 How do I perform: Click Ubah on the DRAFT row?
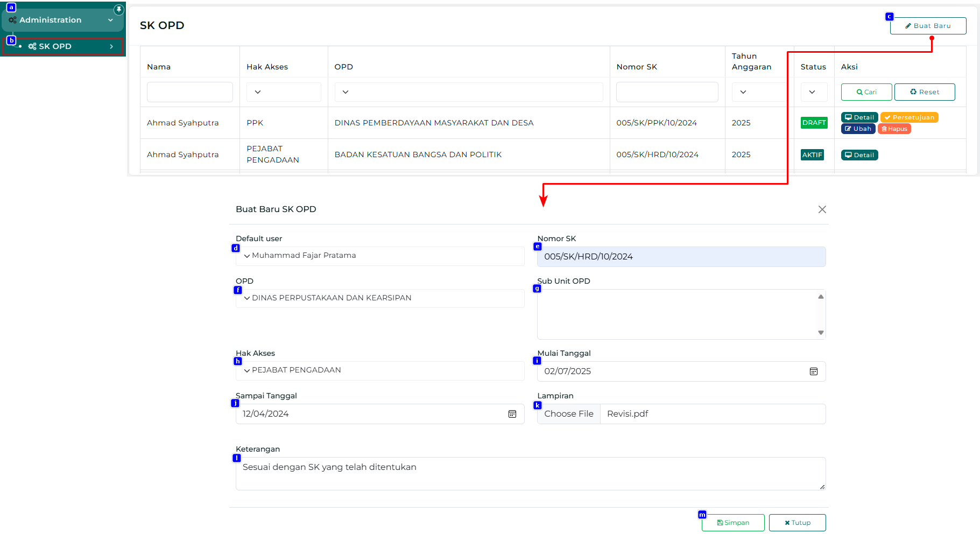(858, 129)
